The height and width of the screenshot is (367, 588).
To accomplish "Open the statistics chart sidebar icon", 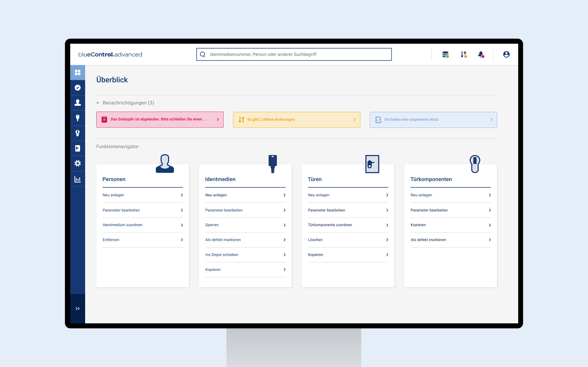I will tap(77, 179).
